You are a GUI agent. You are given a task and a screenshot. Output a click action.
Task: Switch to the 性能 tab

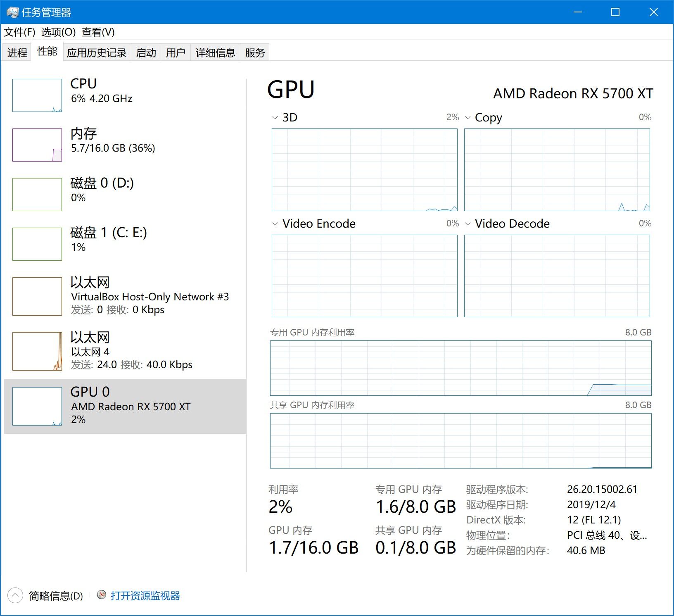pos(47,51)
